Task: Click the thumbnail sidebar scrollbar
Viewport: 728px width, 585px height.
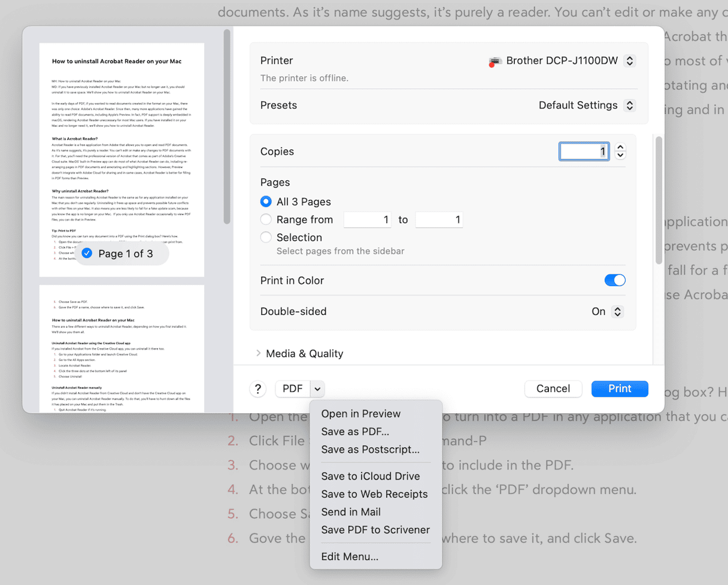Action: click(227, 127)
